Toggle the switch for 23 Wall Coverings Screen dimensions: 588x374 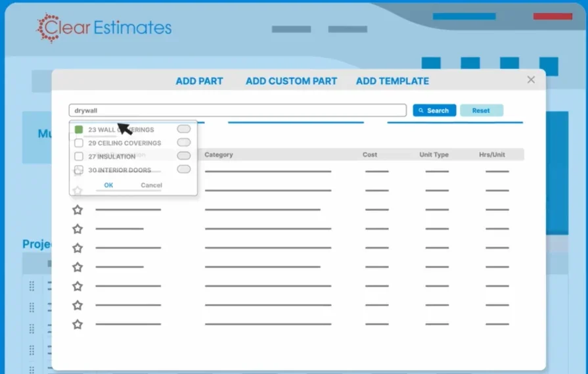(184, 129)
